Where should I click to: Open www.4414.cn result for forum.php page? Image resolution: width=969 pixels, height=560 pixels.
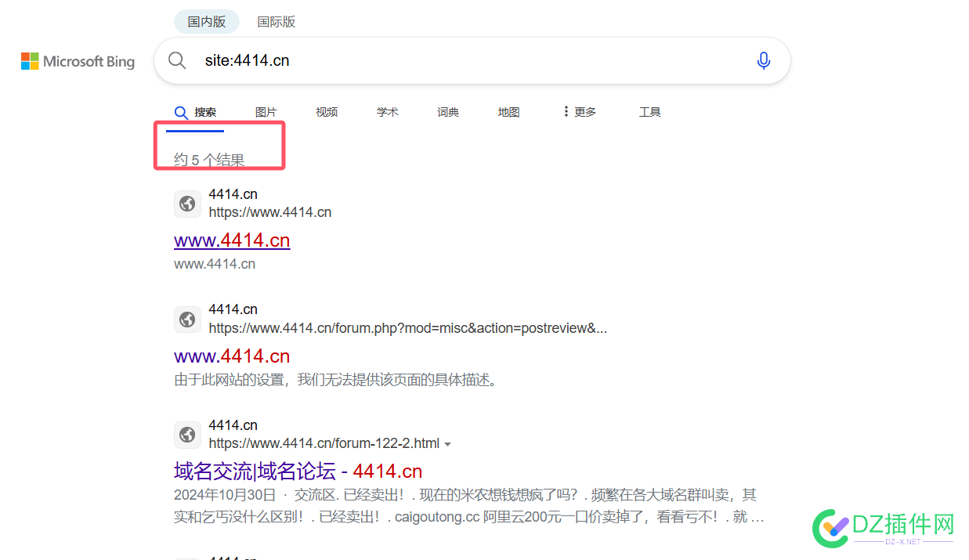click(232, 356)
